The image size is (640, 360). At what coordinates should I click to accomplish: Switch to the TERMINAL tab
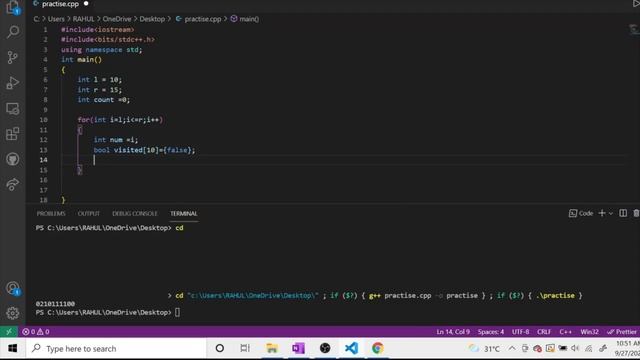(184, 213)
